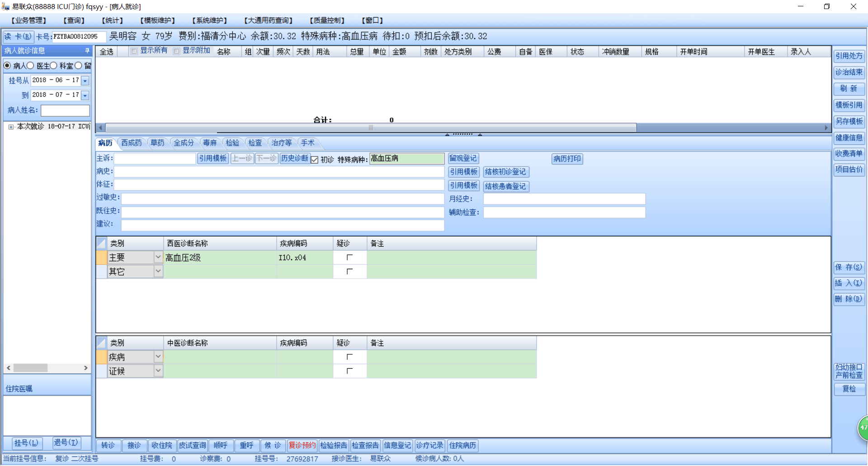Click the 妇幼接口产前检查 button
This screenshot has height=466, width=868.
click(849, 371)
